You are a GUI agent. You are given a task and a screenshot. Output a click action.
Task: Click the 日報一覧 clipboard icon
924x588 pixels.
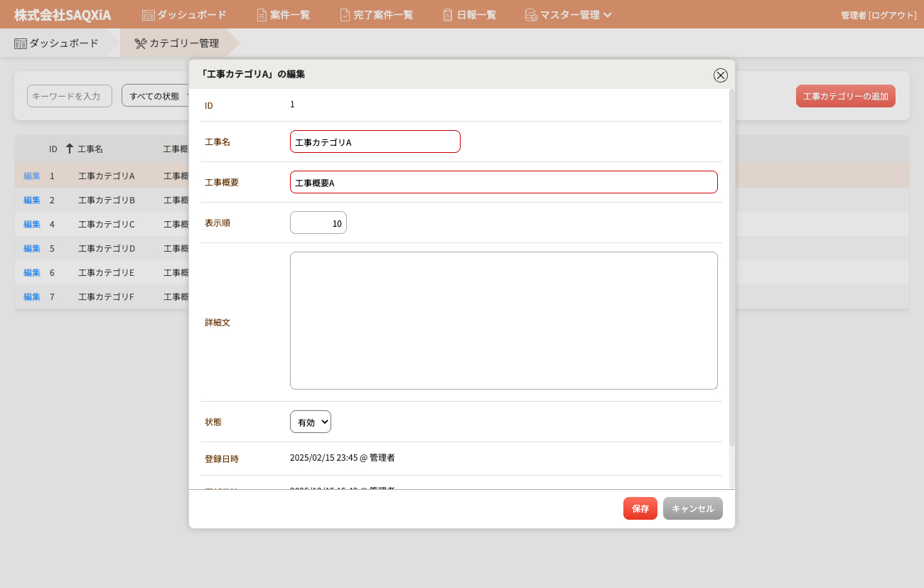click(x=448, y=15)
